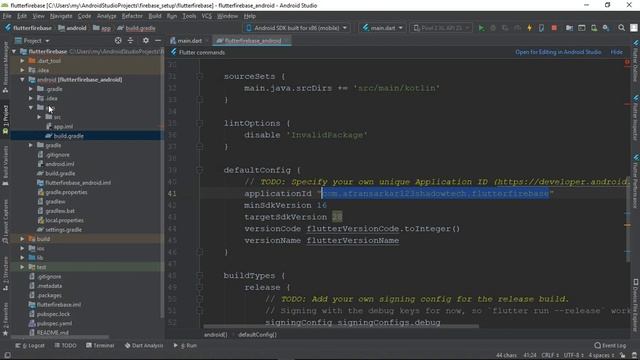The image size is (640, 360).
Task: Open the Build menu
Action: coord(155,16)
